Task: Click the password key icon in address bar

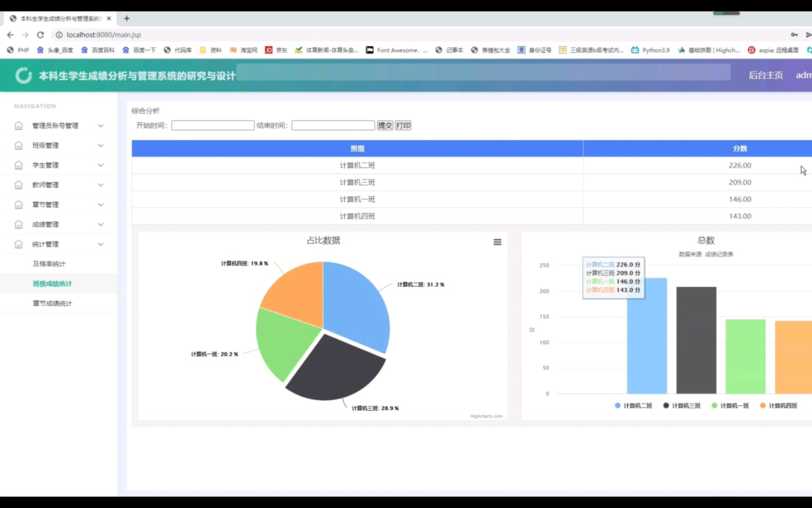Action: point(794,35)
